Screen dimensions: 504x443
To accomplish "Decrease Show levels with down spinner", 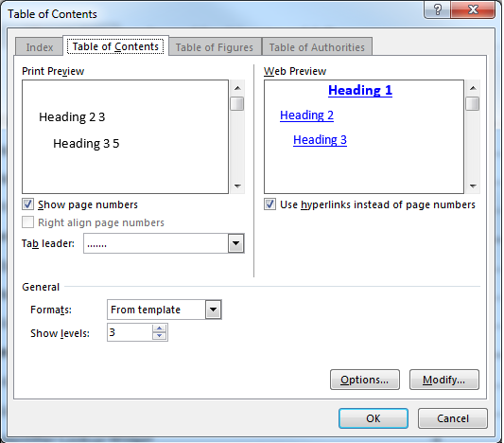I will (x=160, y=336).
